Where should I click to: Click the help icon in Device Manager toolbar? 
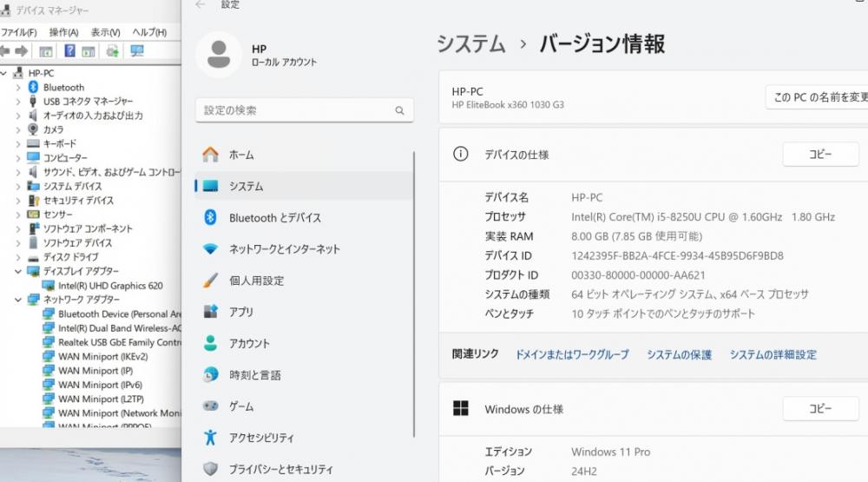click(69, 51)
